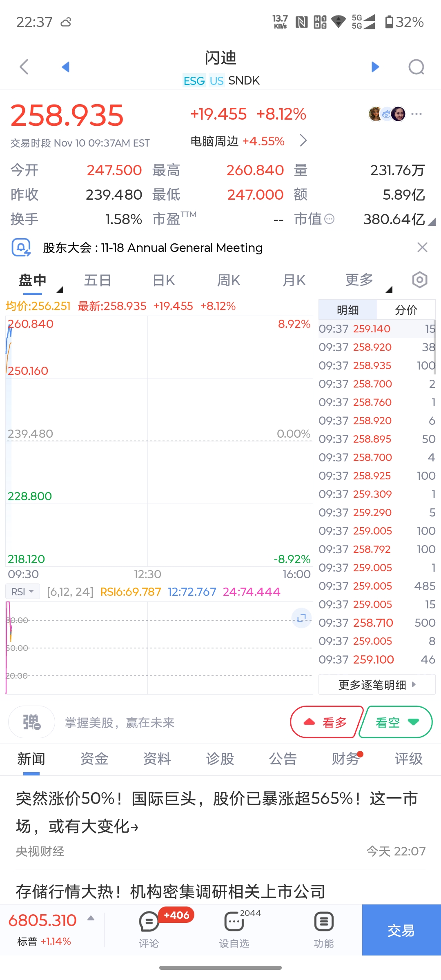Screen dimensions: 441x980
Task: Dismiss the 股东大会 notice banner
Action: [x=422, y=247]
